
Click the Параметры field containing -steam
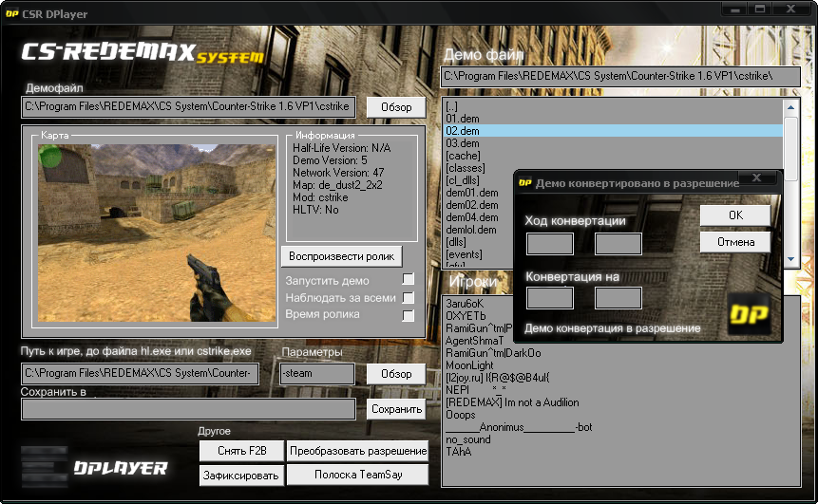[x=317, y=374]
